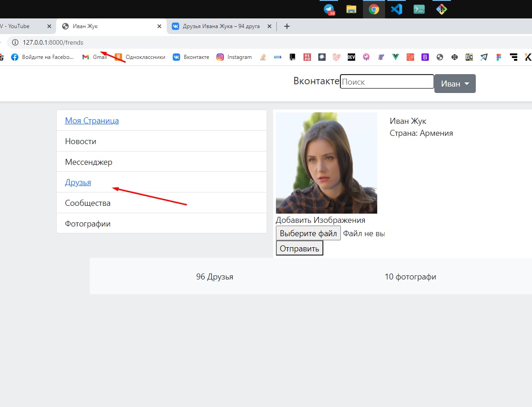Viewport: 532px width, 407px height.
Task: Open the red REPO bookmark icon
Action: 307,57
